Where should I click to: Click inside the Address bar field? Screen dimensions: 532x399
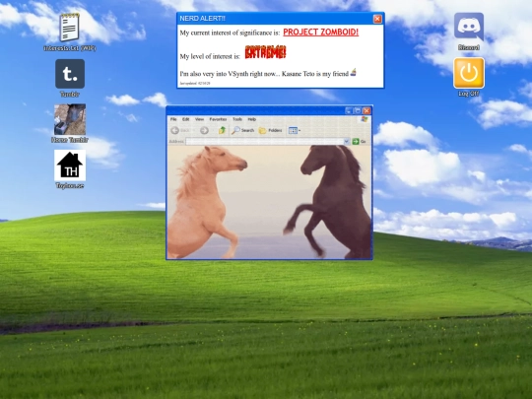(x=265, y=141)
